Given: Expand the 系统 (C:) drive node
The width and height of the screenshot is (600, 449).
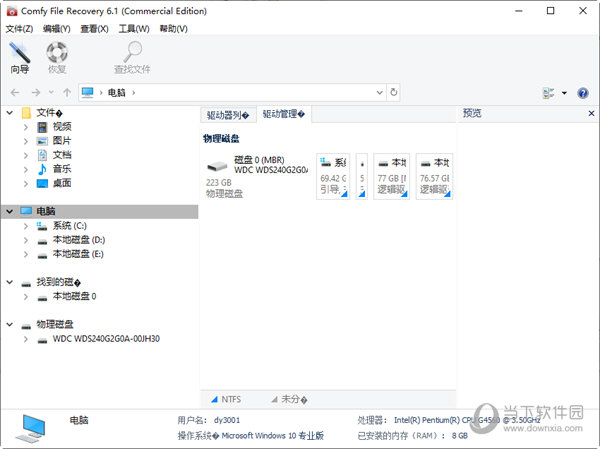Looking at the screenshot, I should point(26,226).
